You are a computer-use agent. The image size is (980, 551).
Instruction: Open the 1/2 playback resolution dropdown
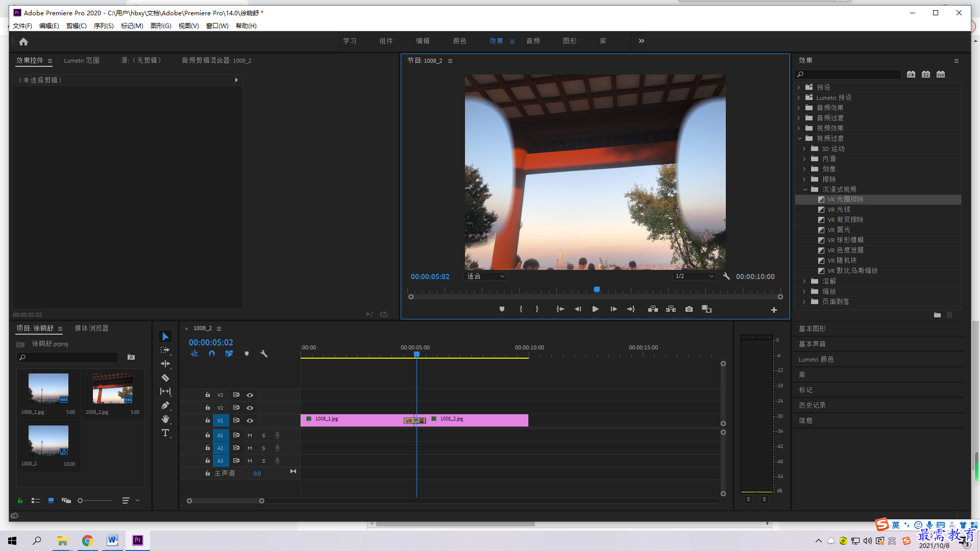[x=695, y=276]
